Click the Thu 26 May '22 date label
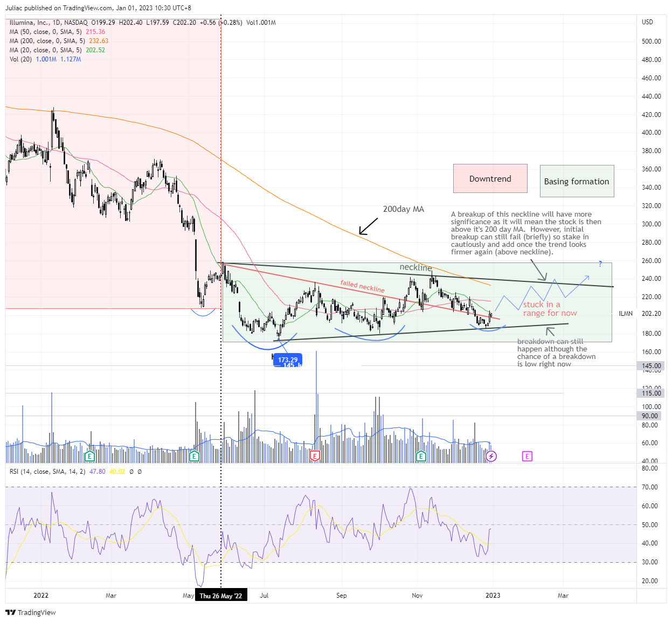672x622 pixels. 221,596
